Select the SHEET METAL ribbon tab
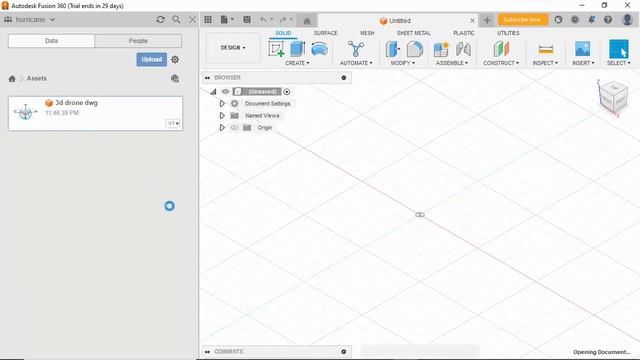This screenshot has width=640, height=360. coord(413,33)
